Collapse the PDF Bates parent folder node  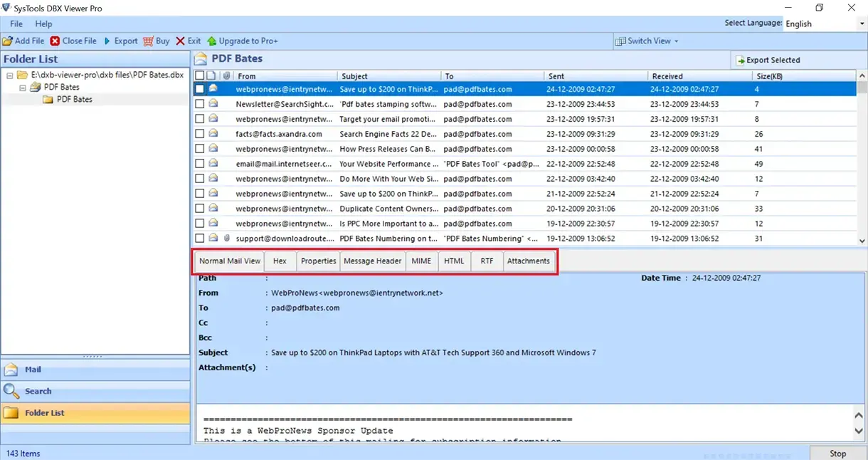pos(22,87)
